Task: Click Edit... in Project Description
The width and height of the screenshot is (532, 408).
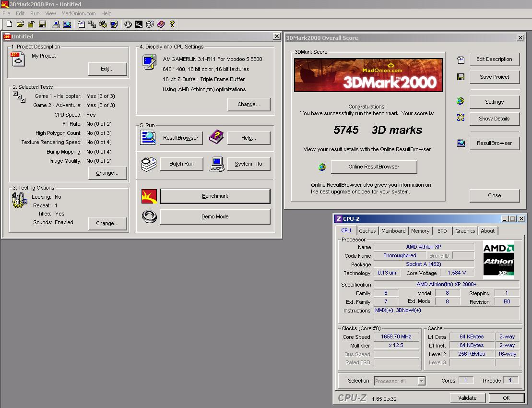Action: pyautogui.click(x=107, y=69)
